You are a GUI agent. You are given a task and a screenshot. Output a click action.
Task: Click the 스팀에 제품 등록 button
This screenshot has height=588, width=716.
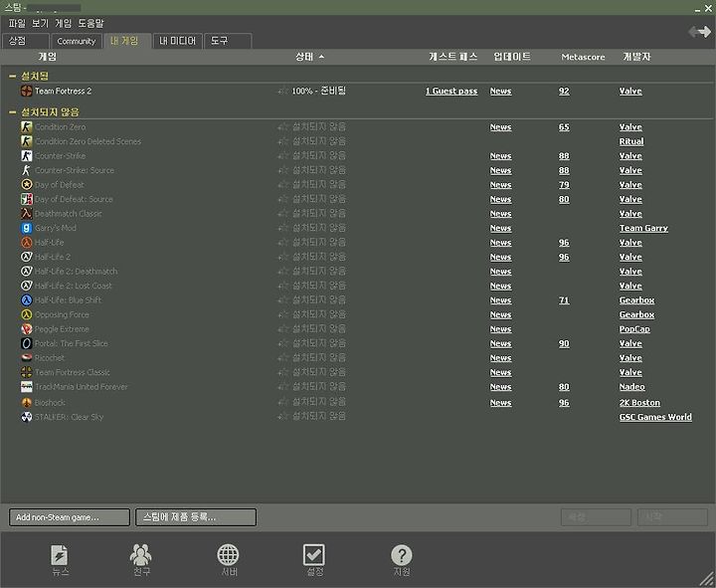point(196,517)
